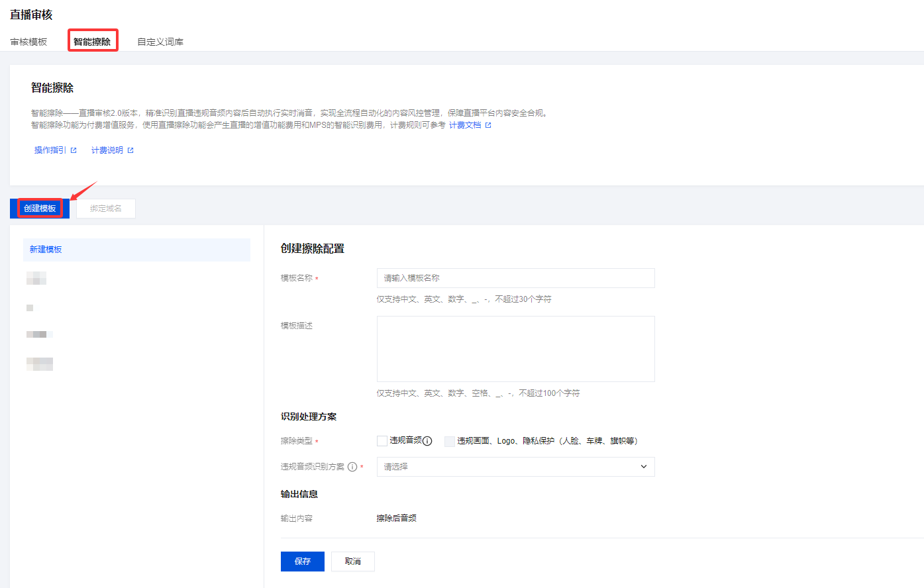The height and width of the screenshot is (588, 924).
Task: Click into the 模板名称 input field
Action: [515, 278]
